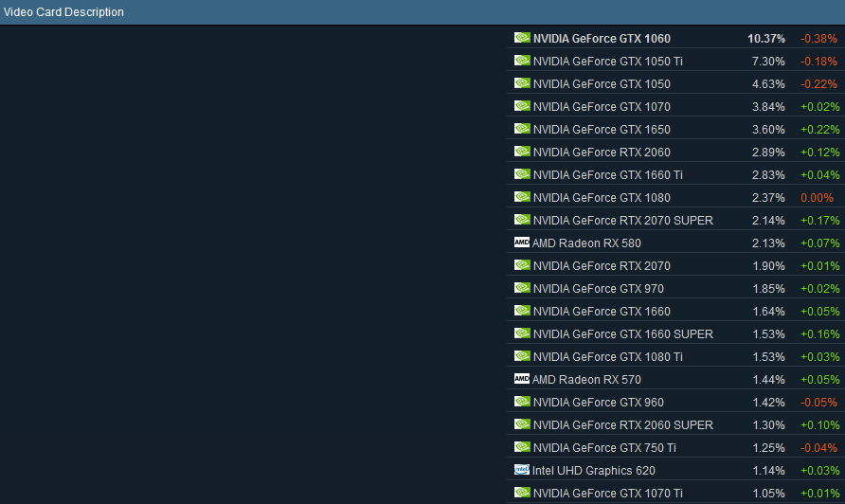Click AMD logo beside Radeon RX 570
This screenshot has width=845, height=504.
(522, 378)
